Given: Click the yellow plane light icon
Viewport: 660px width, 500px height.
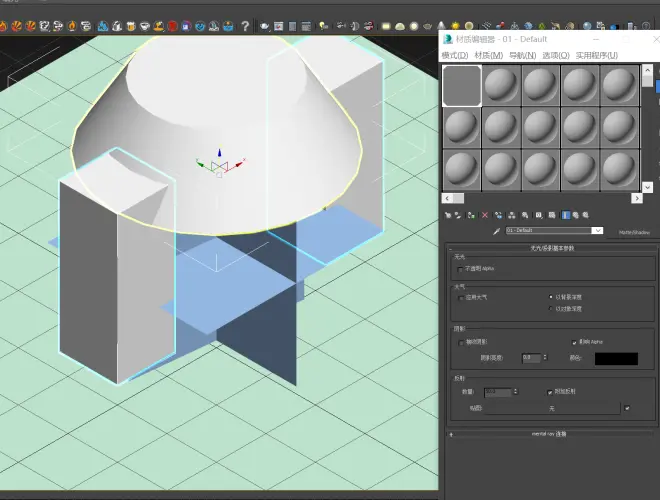Looking at the screenshot, I should (386, 26).
